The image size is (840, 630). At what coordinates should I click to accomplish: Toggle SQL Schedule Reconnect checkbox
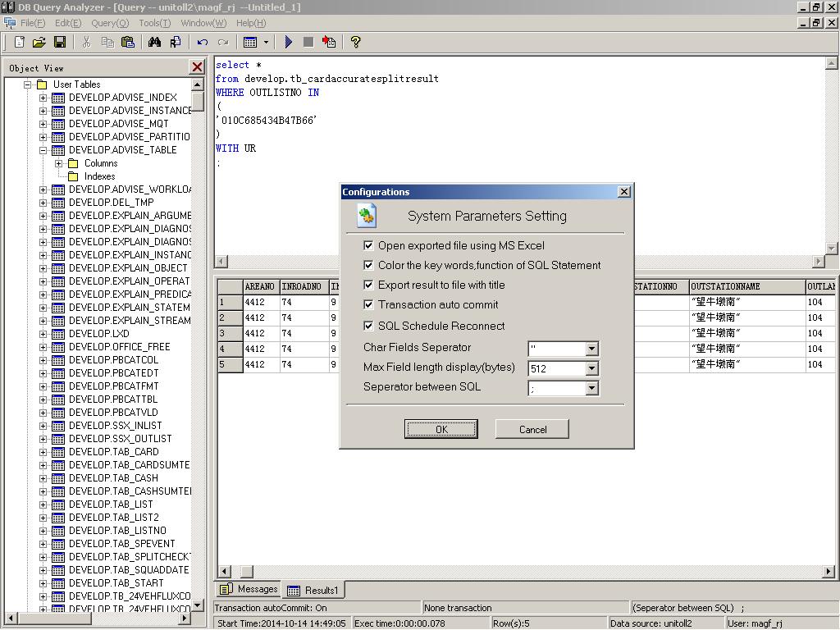pos(368,326)
